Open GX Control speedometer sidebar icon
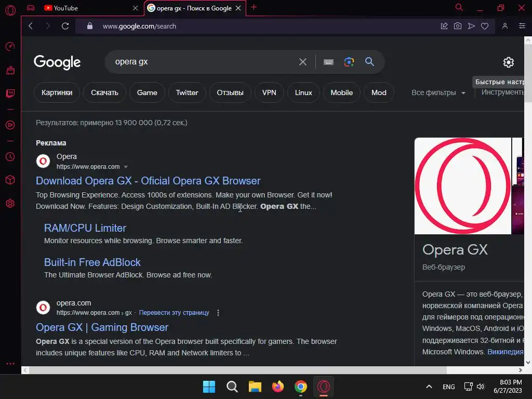Viewport: 532px width, 399px height. coord(10,46)
